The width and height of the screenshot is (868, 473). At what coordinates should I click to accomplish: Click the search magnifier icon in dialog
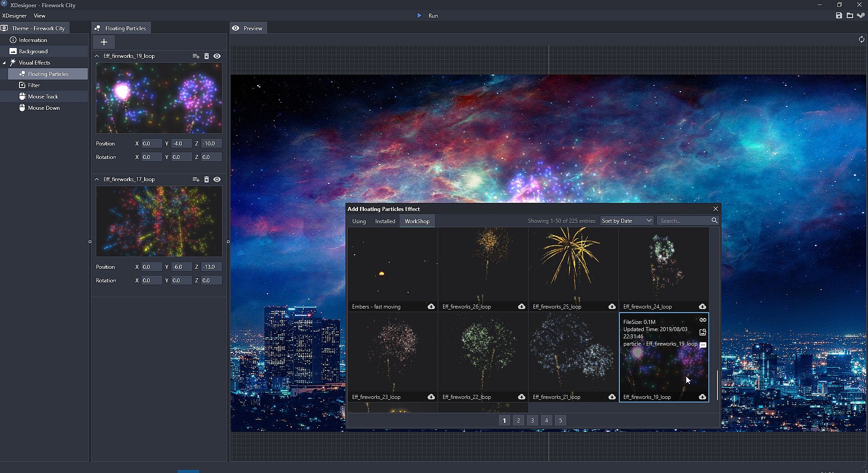714,220
